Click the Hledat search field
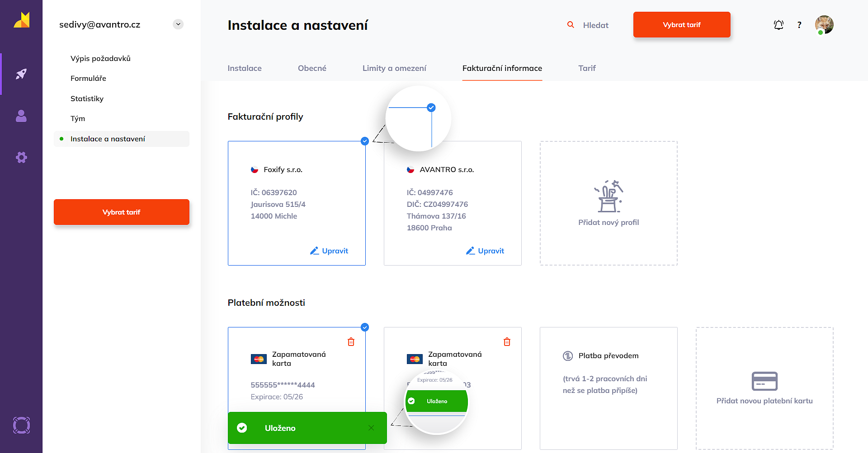The image size is (868, 453). coord(595,25)
